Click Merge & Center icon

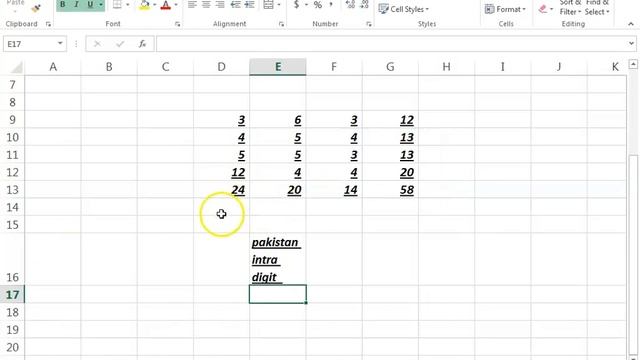click(268, 5)
